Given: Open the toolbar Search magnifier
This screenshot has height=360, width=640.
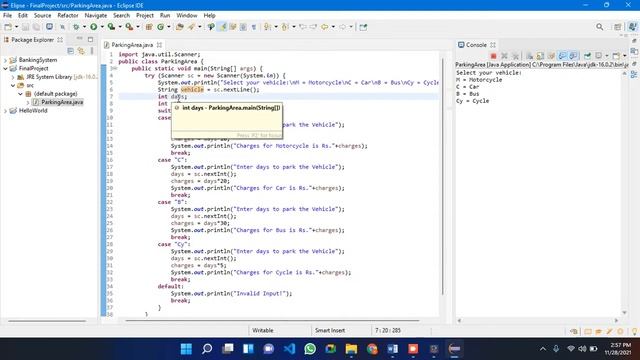Looking at the screenshot, I should 599,27.
